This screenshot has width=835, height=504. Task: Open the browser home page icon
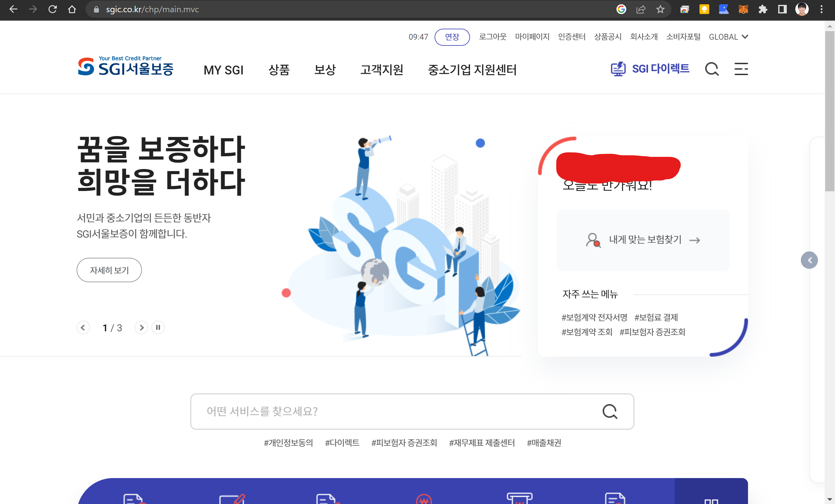click(72, 9)
